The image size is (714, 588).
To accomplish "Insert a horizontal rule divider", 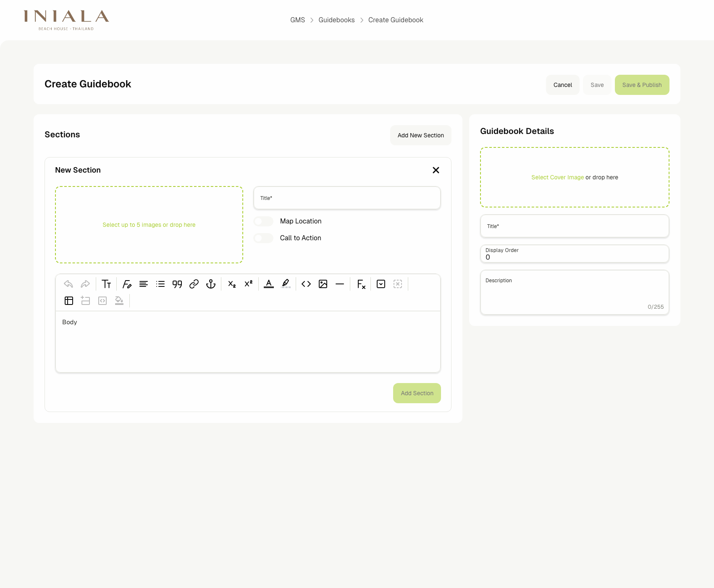I will coord(340,284).
